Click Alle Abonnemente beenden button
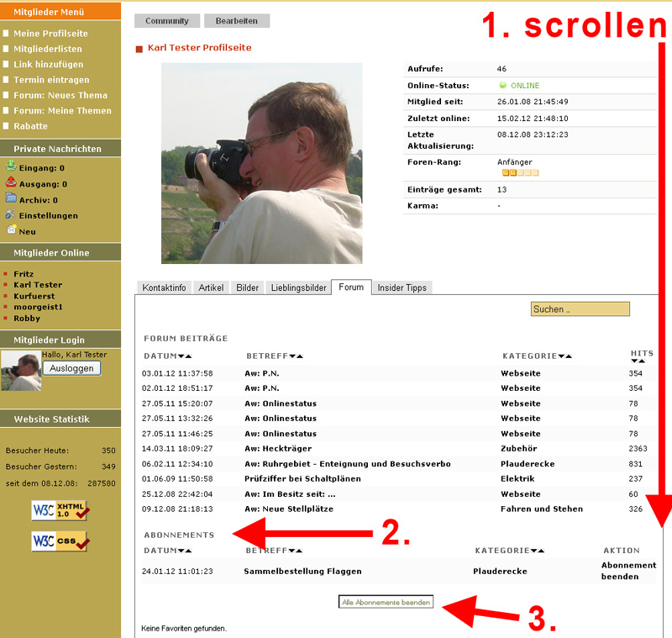 point(386,602)
